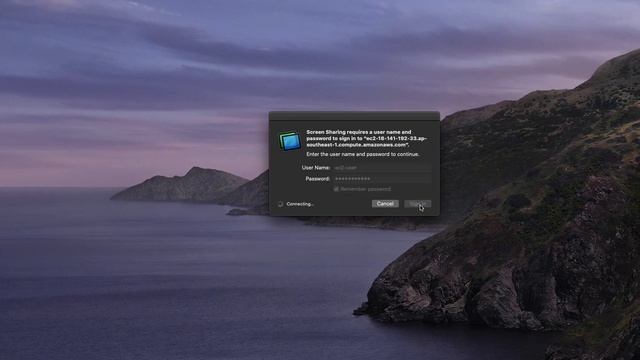Click into the User Name field
640x360 pixels.
[x=382, y=167]
